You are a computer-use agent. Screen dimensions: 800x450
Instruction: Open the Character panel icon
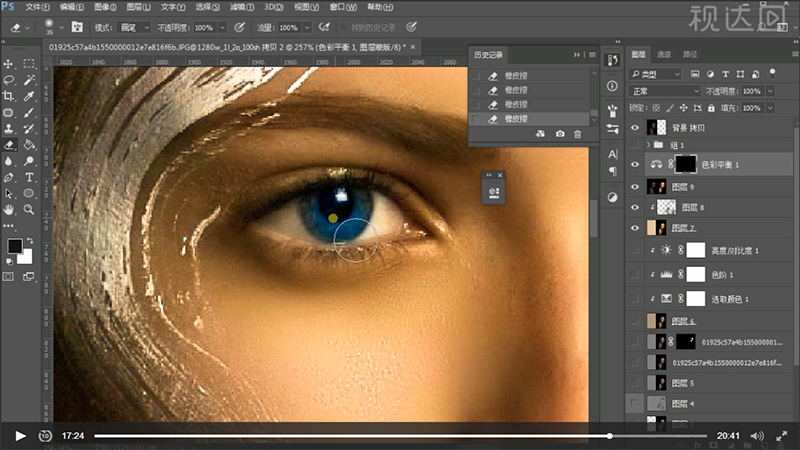613,154
